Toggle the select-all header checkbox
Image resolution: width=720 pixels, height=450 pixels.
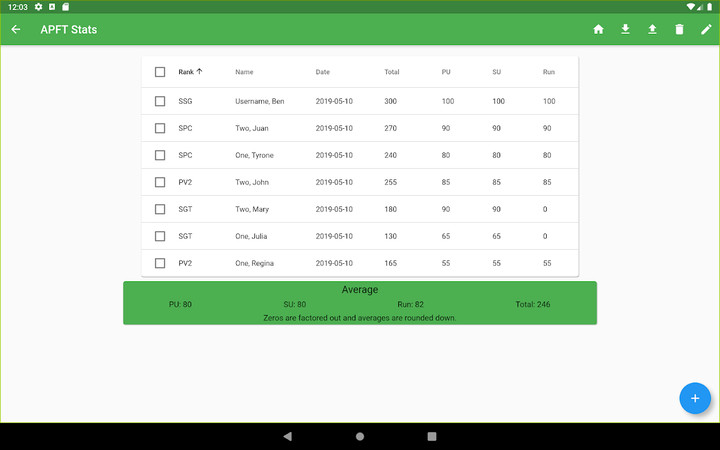click(x=160, y=72)
